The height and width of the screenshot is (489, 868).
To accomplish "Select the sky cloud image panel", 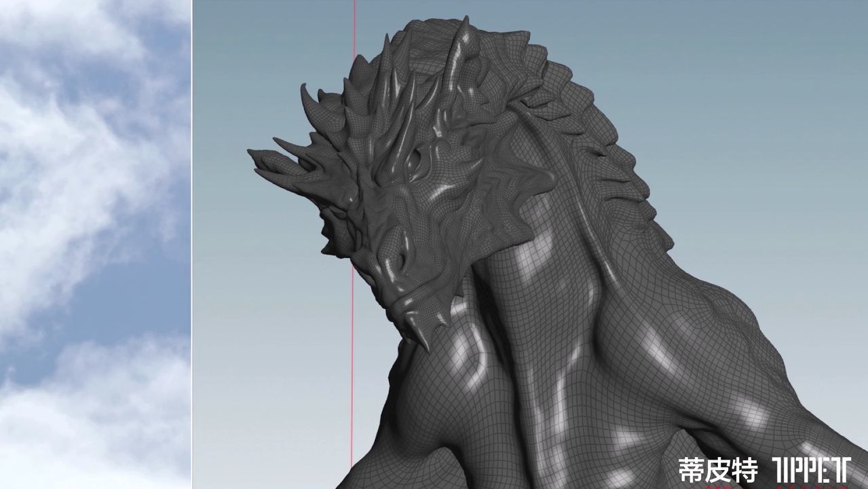I will coord(95,204).
